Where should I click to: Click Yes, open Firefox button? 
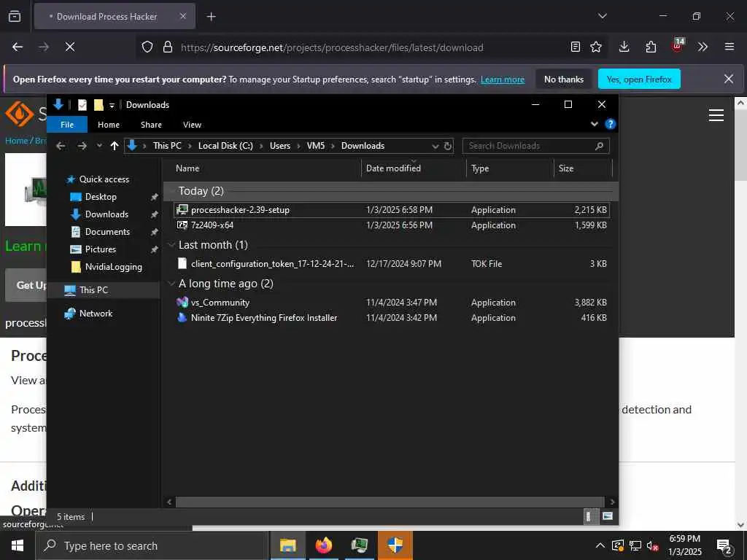(639, 79)
